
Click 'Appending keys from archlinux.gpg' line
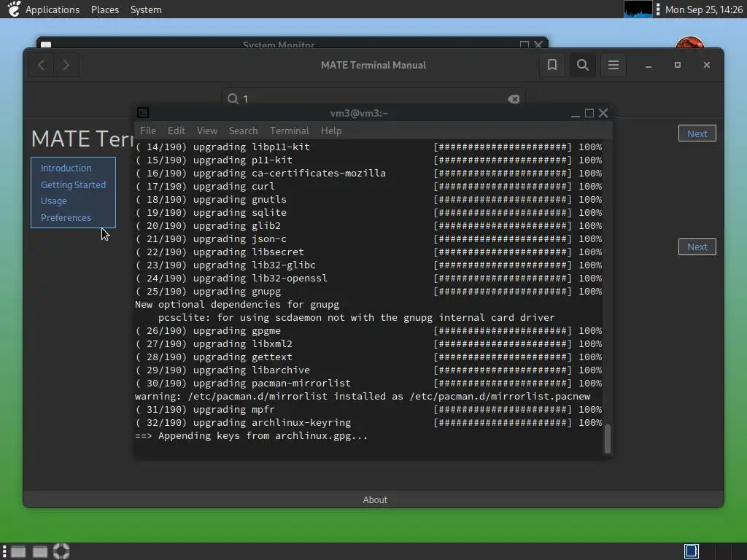point(251,436)
